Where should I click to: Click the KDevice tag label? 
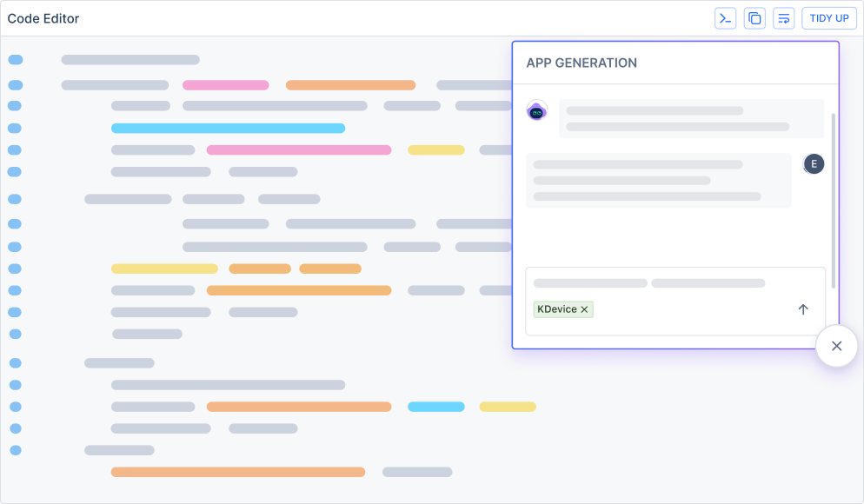556,309
